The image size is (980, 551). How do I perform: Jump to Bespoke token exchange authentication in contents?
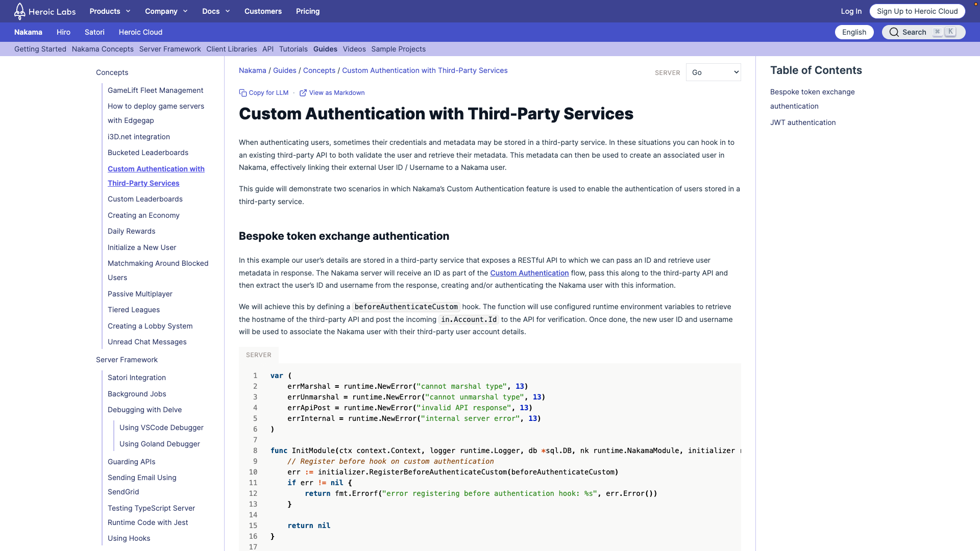[x=812, y=99]
